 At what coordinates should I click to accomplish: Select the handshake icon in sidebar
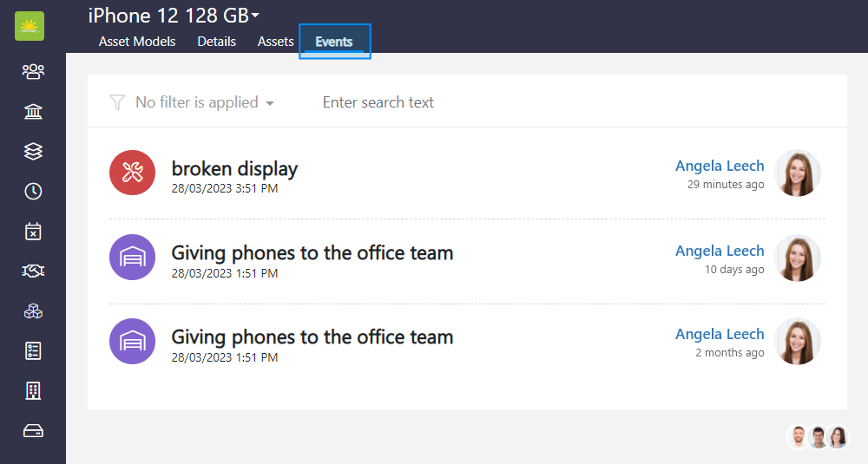pyautogui.click(x=33, y=271)
